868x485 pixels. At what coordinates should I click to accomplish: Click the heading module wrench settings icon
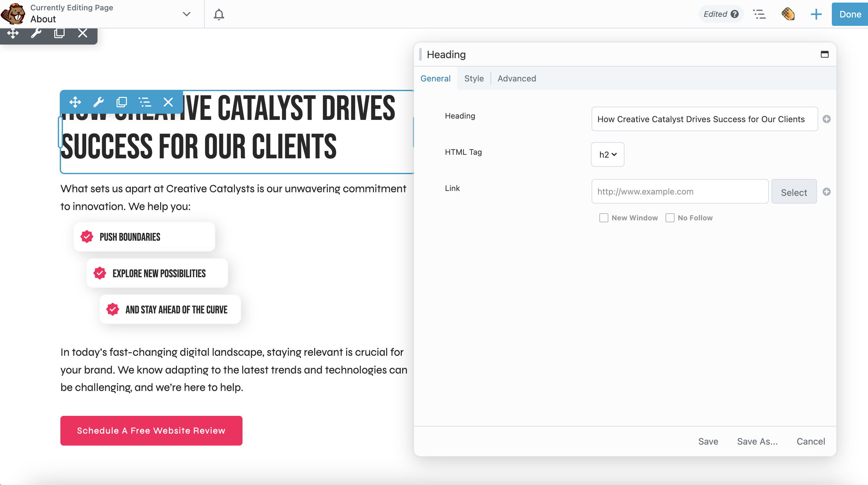pyautogui.click(x=98, y=102)
